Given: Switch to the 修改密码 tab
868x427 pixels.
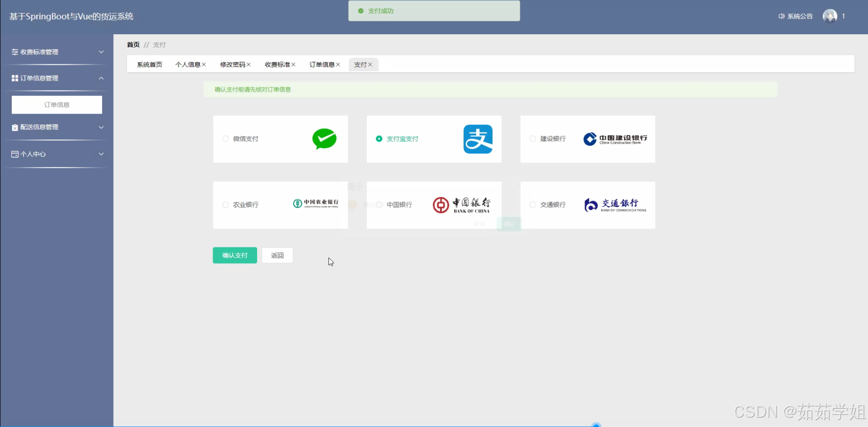Looking at the screenshot, I should 232,65.
